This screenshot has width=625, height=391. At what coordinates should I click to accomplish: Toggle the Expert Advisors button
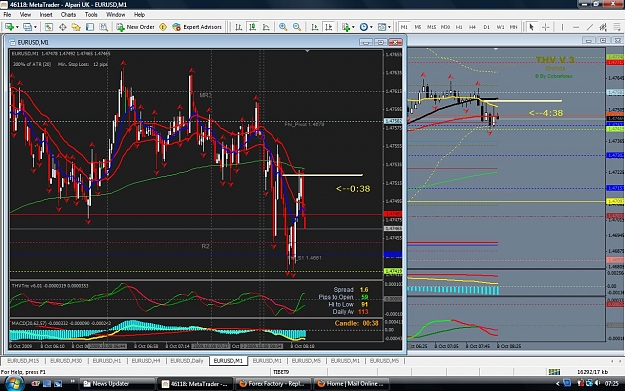tap(197, 27)
